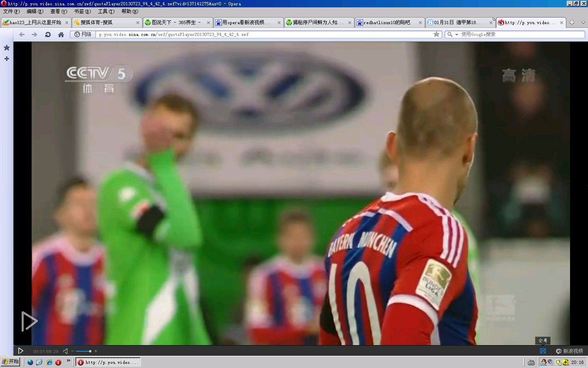The image size is (588, 368).
Task: Open the security shield tray icon
Action: [x=558, y=362]
